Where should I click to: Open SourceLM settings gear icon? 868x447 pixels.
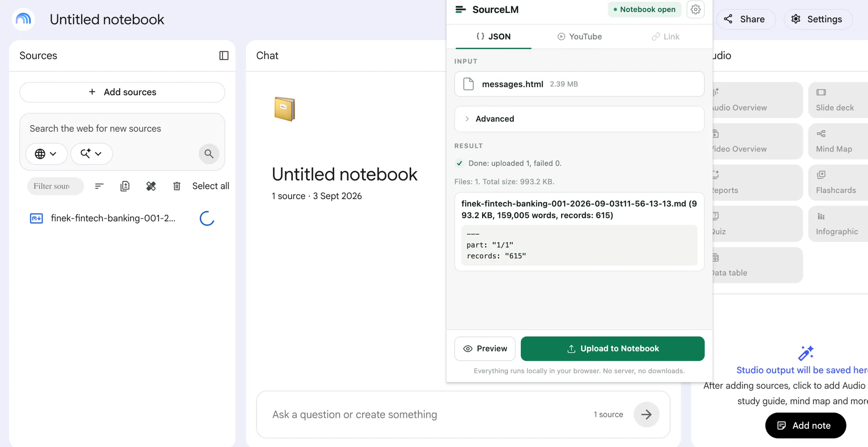coord(695,10)
